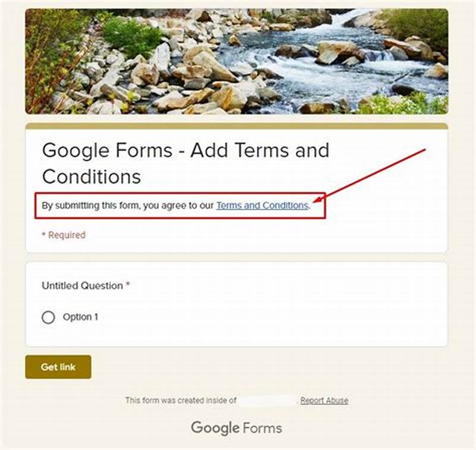This screenshot has width=476, height=450.
Task: Click the river photo in the form header
Action: 237,62
